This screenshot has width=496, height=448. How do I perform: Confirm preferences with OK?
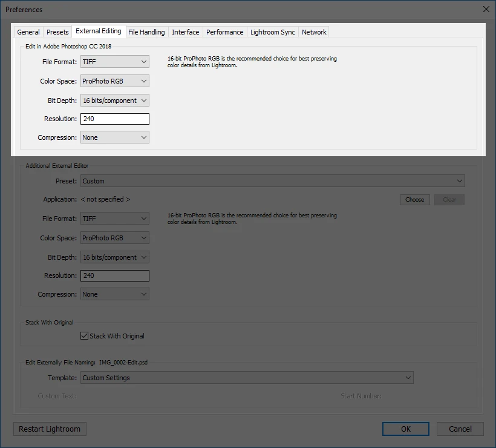pyautogui.click(x=406, y=429)
